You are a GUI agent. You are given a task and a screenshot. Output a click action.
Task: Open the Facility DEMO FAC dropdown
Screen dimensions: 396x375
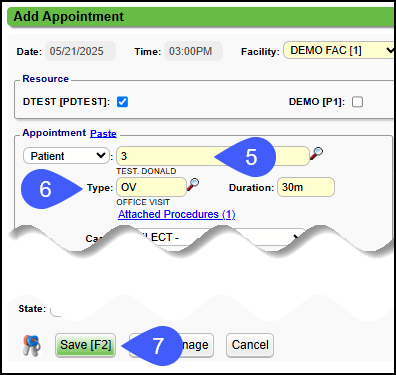pyautogui.click(x=339, y=51)
